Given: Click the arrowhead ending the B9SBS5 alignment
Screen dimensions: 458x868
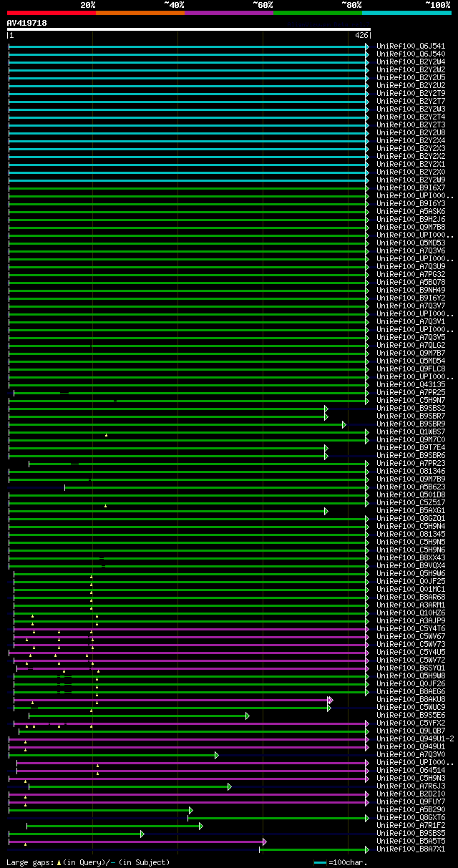Looking at the screenshot, I should pos(142,833).
